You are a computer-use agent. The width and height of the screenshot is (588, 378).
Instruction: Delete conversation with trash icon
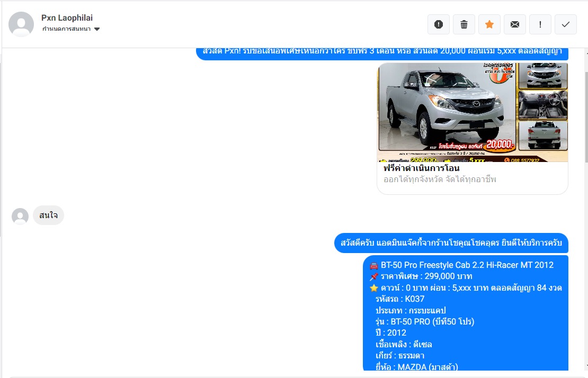point(464,24)
